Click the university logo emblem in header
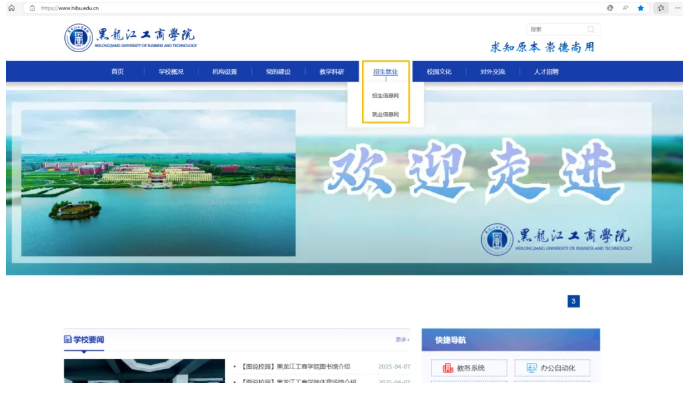Viewport: 687px width, 395px height. tap(78, 38)
